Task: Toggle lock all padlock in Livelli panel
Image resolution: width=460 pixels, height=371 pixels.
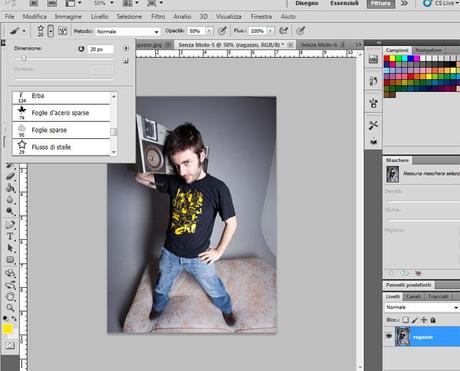Action: (433, 320)
